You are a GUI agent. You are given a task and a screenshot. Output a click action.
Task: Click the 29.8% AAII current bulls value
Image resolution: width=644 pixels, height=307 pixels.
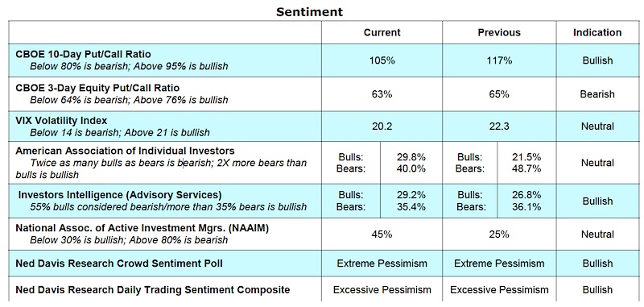click(411, 157)
